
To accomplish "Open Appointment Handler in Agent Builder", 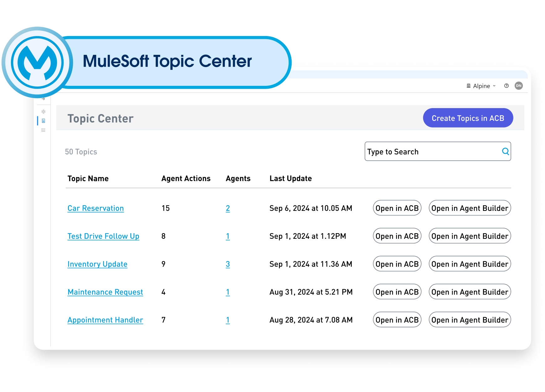I will pos(470,320).
